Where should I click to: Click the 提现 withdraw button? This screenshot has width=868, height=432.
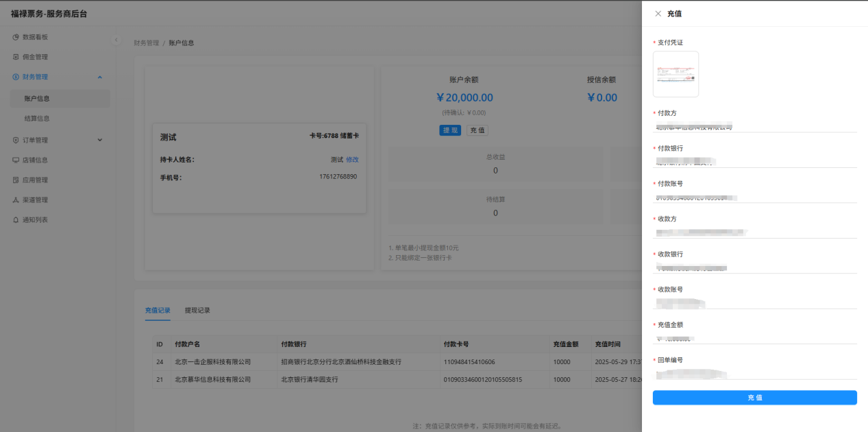pyautogui.click(x=450, y=130)
